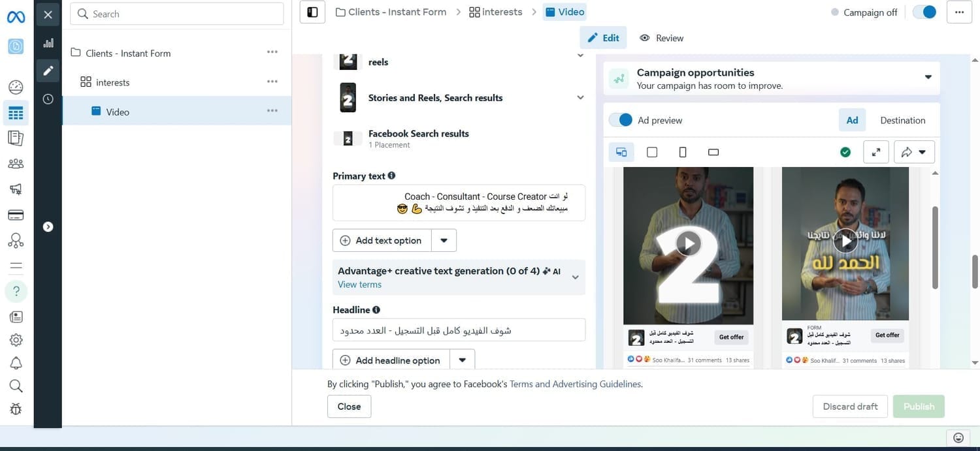Image resolution: width=980 pixels, height=451 pixels.
Task: Toggle the Ad preview switch
Action: coord(621,120)
